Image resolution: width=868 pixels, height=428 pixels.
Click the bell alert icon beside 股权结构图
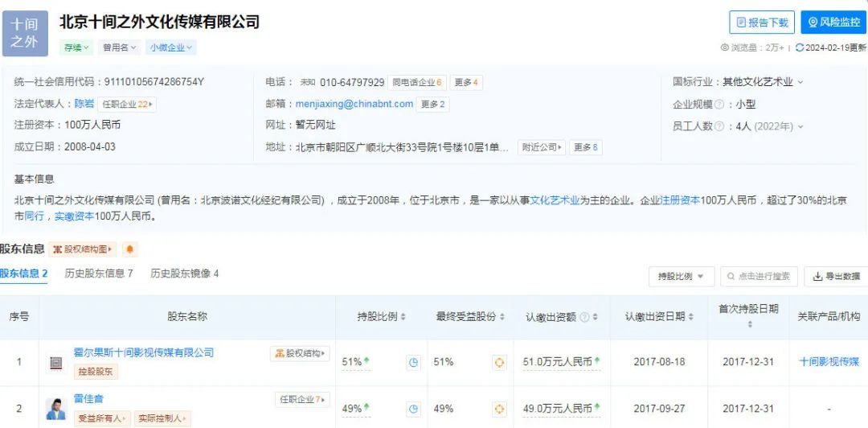coord(129,249)
